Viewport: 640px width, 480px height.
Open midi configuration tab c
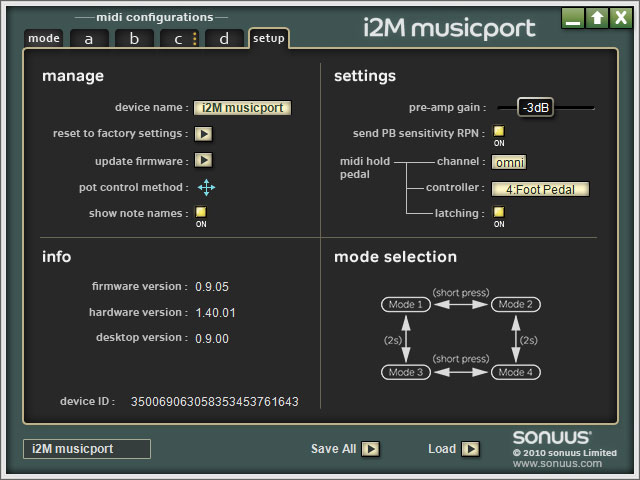pos(179,39)
